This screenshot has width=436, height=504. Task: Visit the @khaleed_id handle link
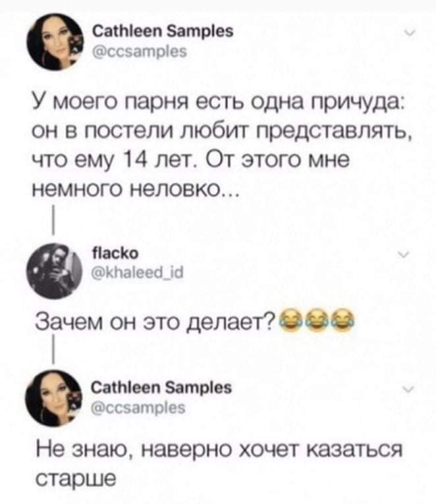click(138, 273)
